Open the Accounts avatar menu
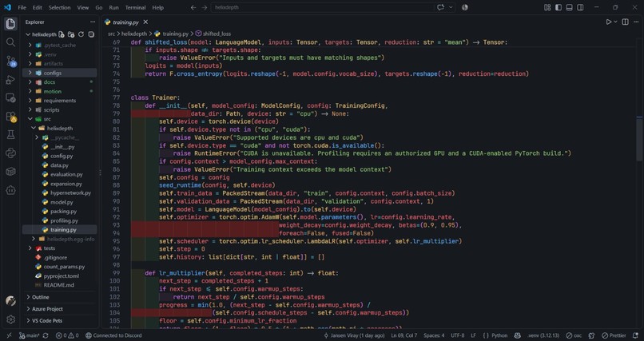Screen dimensions: 644x341 coord(10,301)
